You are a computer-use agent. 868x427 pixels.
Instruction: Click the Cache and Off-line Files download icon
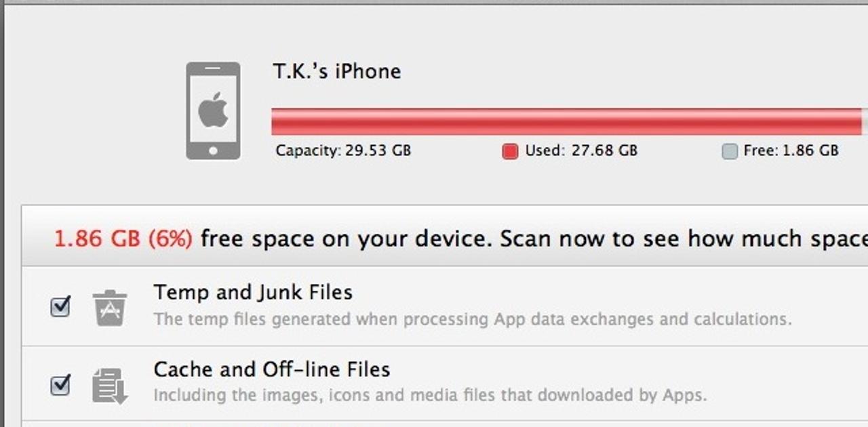coord(109,386)
